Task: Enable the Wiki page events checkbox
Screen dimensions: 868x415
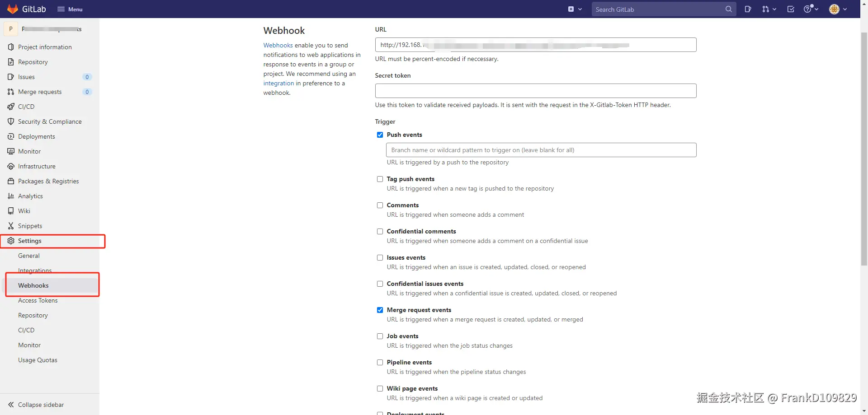Action: coord(380,388)
